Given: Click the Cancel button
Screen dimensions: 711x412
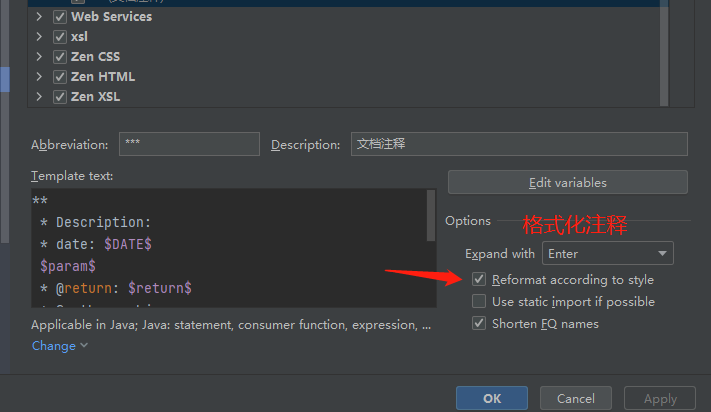Looking at the screenshot, I should tap(576, 398).
